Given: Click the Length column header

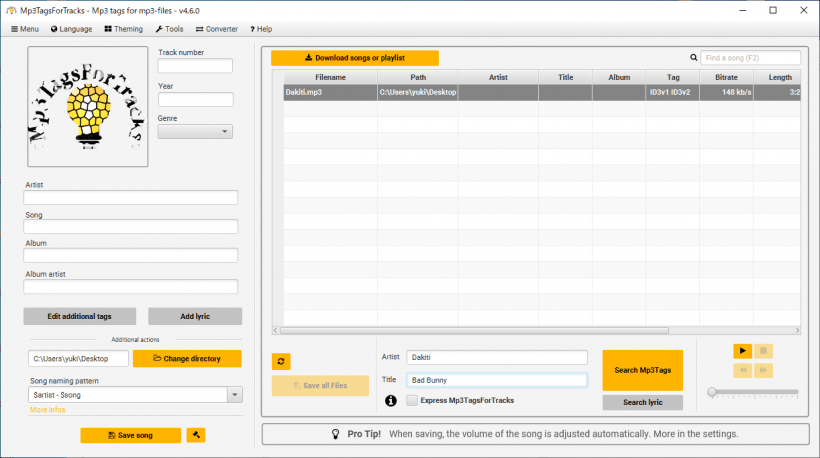Looking at the screenshot, I should [x=779, y=77].
